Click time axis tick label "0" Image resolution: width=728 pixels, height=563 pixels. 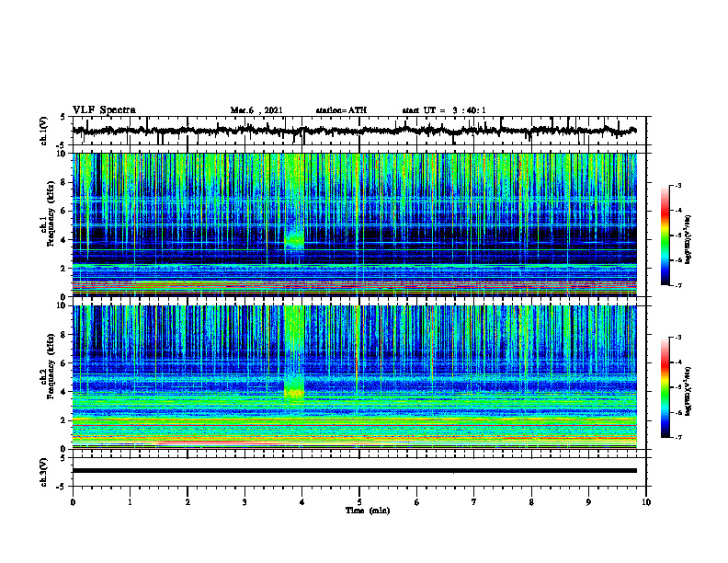(73, 502)
